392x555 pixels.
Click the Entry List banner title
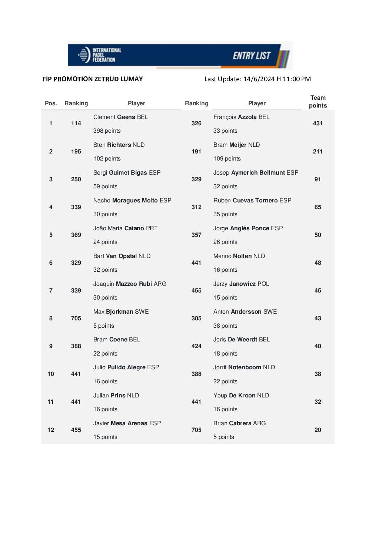pos(252,56)
